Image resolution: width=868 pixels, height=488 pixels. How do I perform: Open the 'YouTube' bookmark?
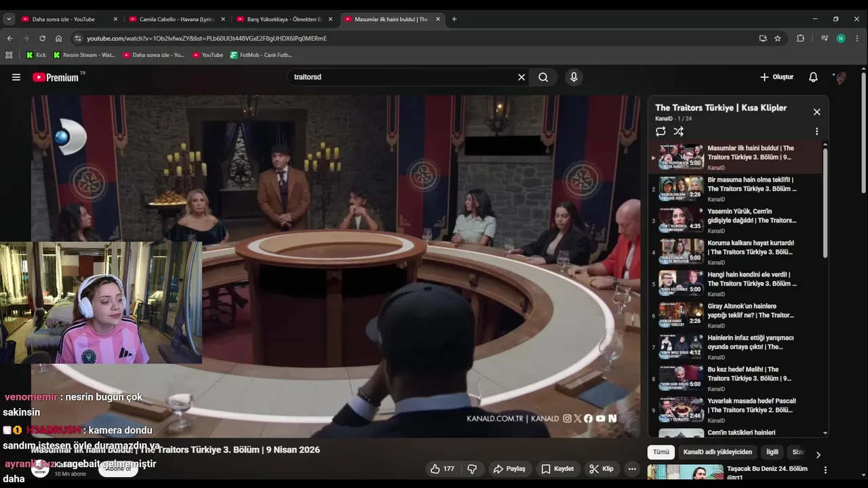(208, 55)
